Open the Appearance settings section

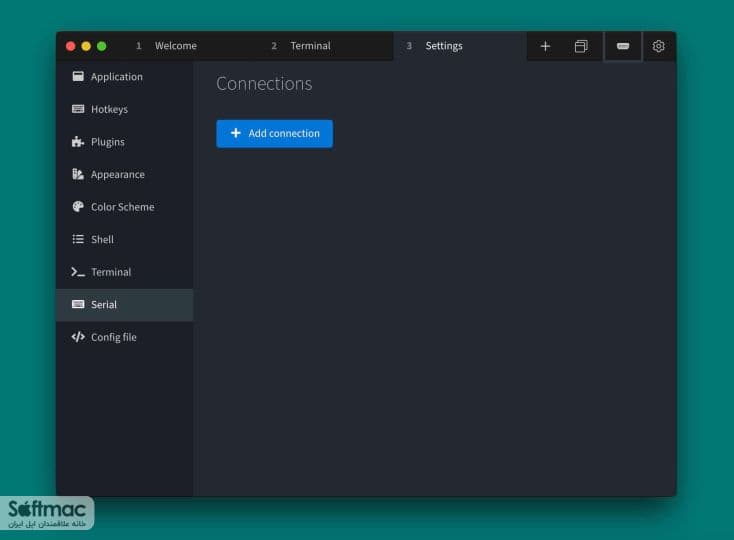[125, 175]
